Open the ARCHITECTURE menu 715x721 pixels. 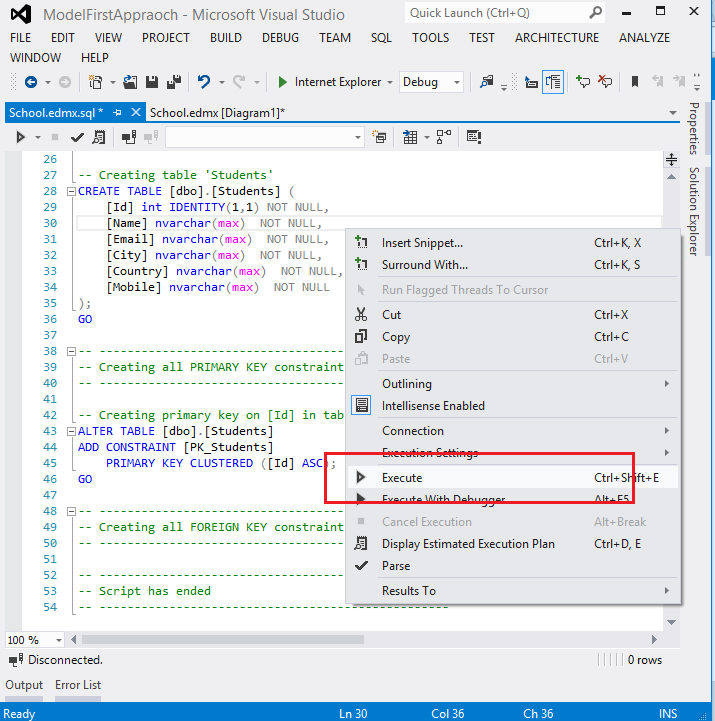point(557,38)
